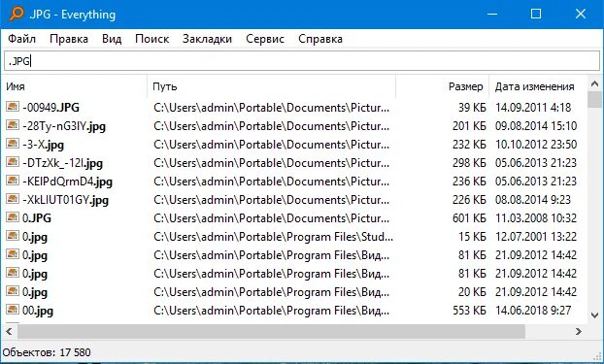
Task: Click the horizontal scrollbar thumb
Action: coord(272,332)
